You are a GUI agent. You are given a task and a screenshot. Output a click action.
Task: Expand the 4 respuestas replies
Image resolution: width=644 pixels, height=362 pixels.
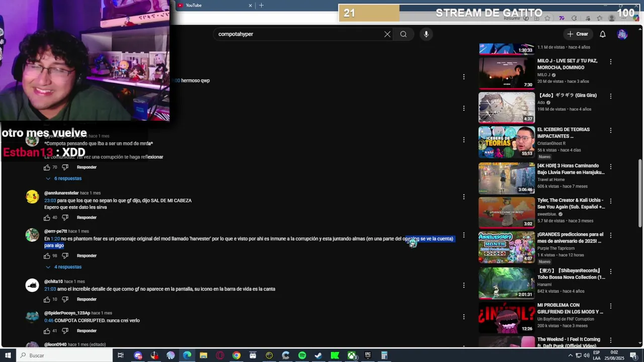(x=63, y=267)
